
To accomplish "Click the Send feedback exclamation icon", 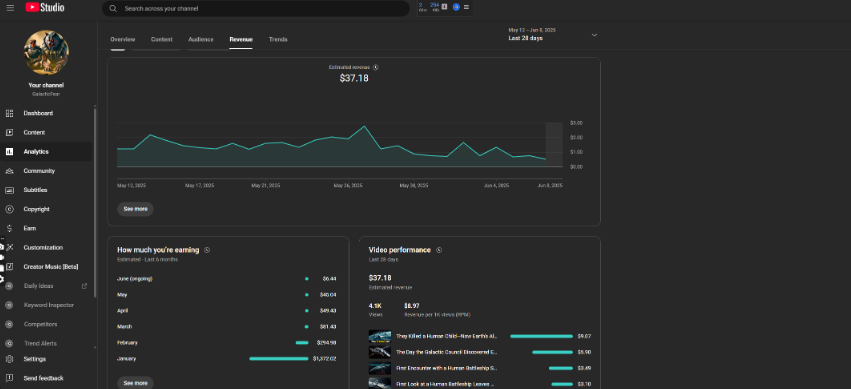I will [9, 378].
